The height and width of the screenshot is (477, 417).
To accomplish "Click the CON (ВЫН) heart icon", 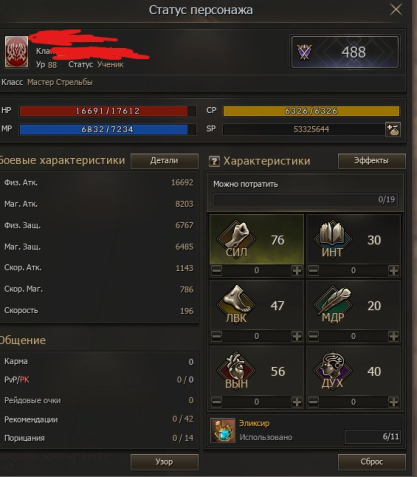I will 236,370.
